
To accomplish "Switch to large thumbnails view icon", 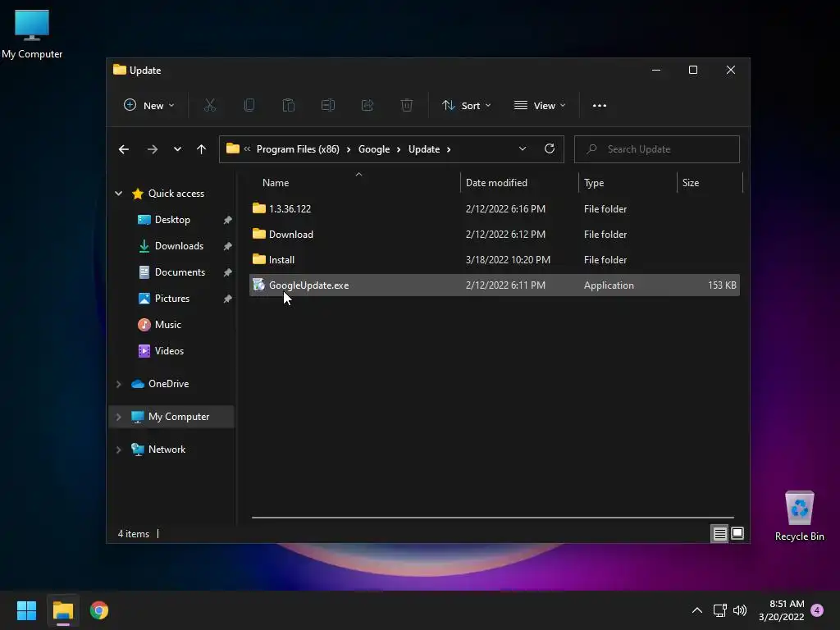I will (x=737, y=533).
